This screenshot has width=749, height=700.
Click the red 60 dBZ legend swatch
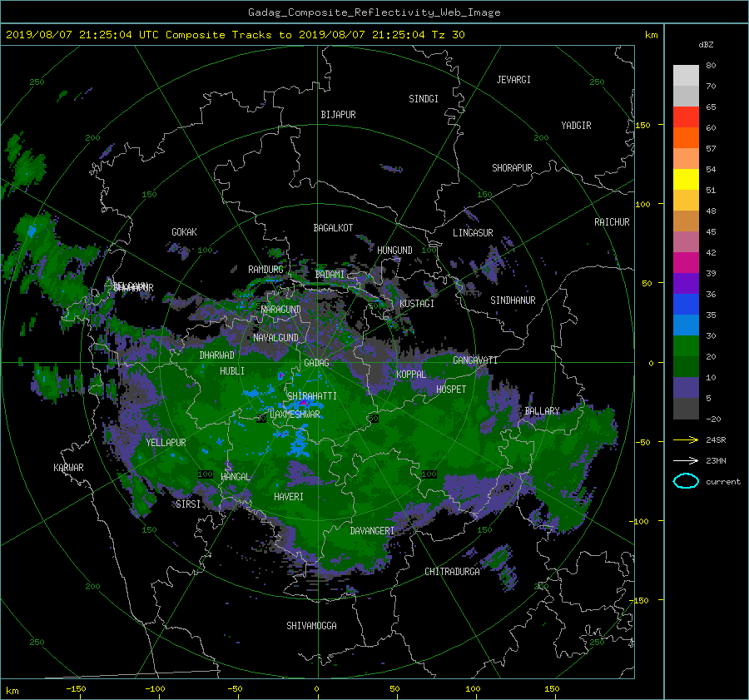[x=686, y=117]
